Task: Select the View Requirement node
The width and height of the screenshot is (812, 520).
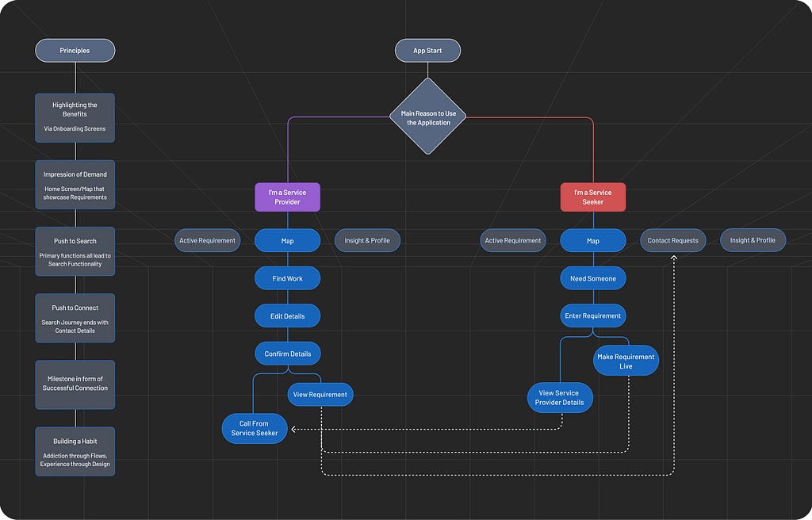Action: click(x=320, y=395)
